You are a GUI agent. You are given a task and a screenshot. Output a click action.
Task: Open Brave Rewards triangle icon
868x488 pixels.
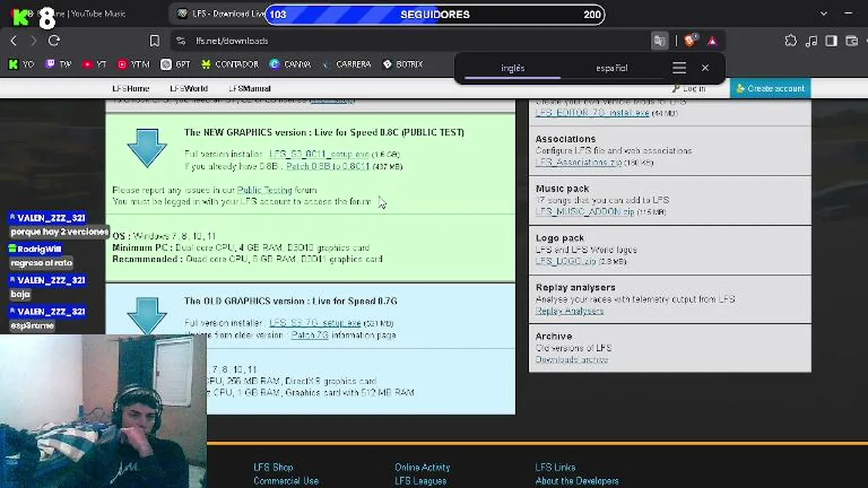tap(712, 41)
